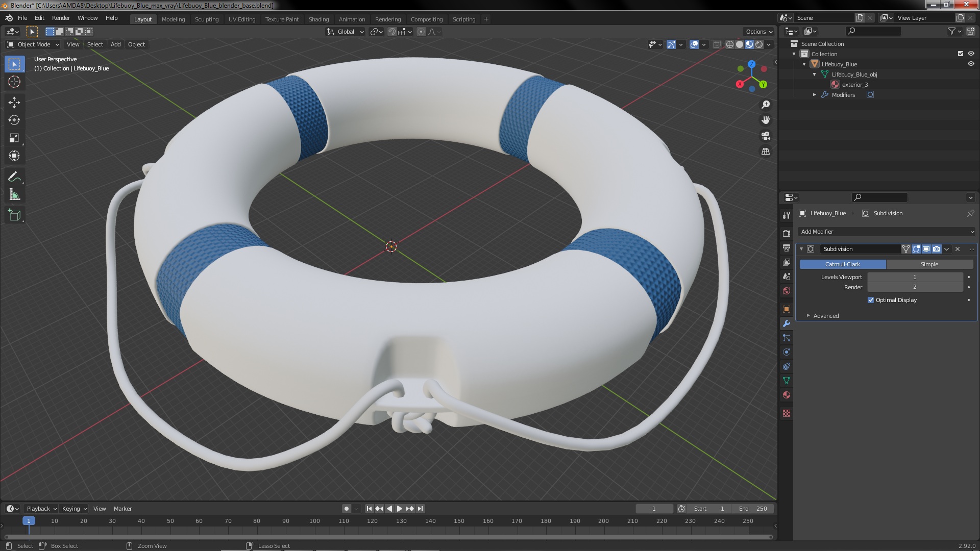Screen dimensions: 980x551
Task: Select the Simple subdivision type
Action: [929, 264]
